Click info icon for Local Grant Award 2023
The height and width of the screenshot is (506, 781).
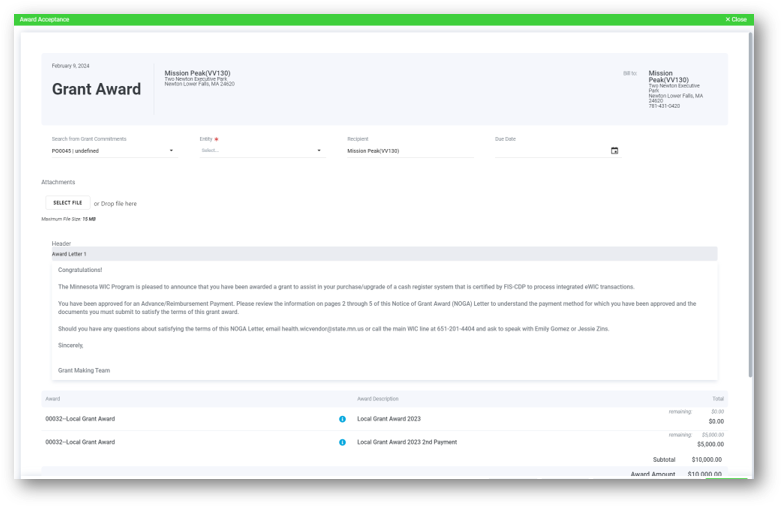coord(342,419)
